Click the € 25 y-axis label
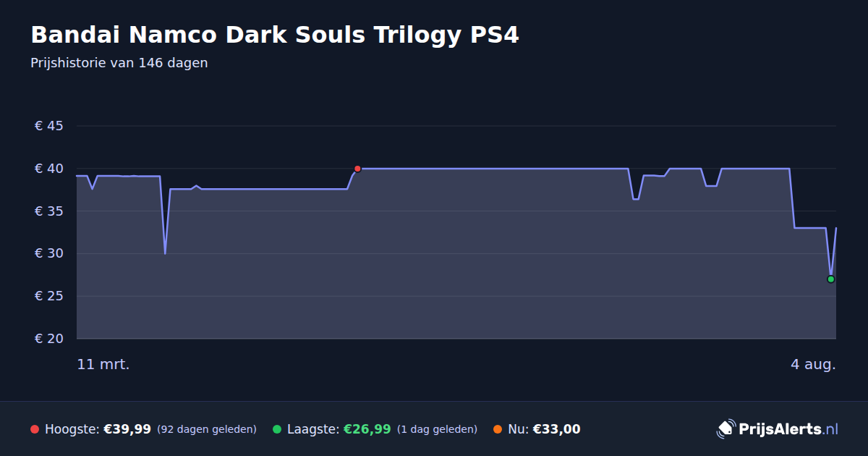The height and width of the screenshot is (456, 868). click(49, 296)
